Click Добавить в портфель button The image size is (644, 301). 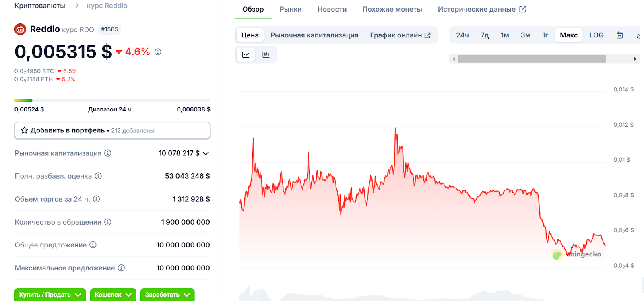coord(112,130)
